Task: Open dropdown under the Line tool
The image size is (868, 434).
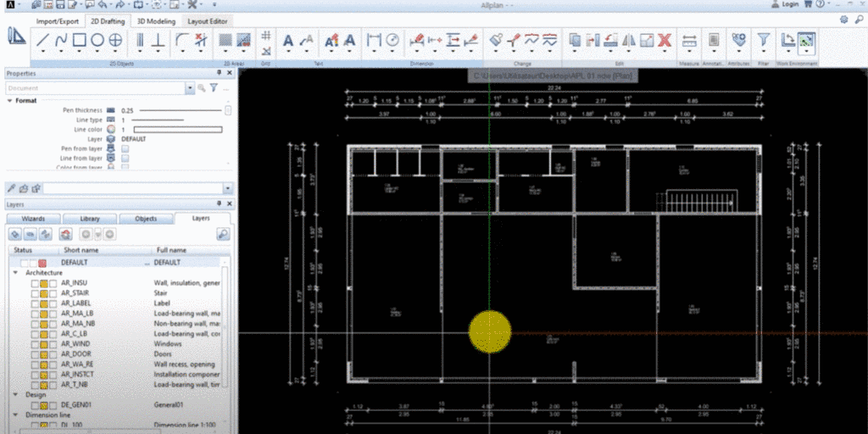Action: (43, 52)
